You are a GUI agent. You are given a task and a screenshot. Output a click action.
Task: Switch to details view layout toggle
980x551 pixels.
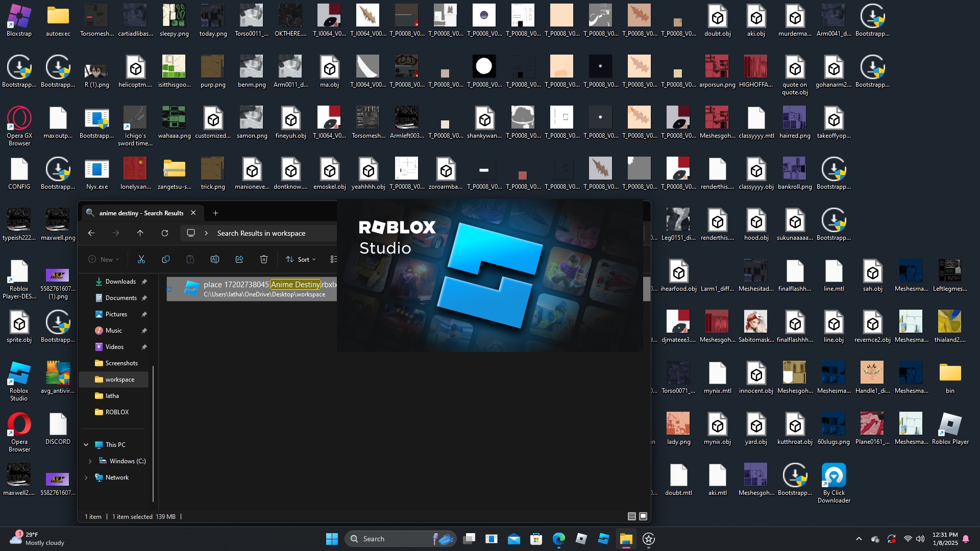point(631,516)
